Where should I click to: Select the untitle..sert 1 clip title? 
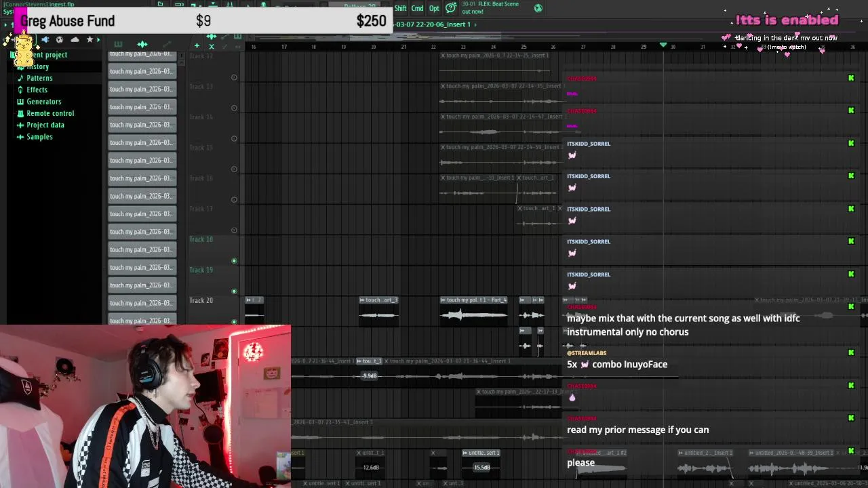[x=481, y=453]
